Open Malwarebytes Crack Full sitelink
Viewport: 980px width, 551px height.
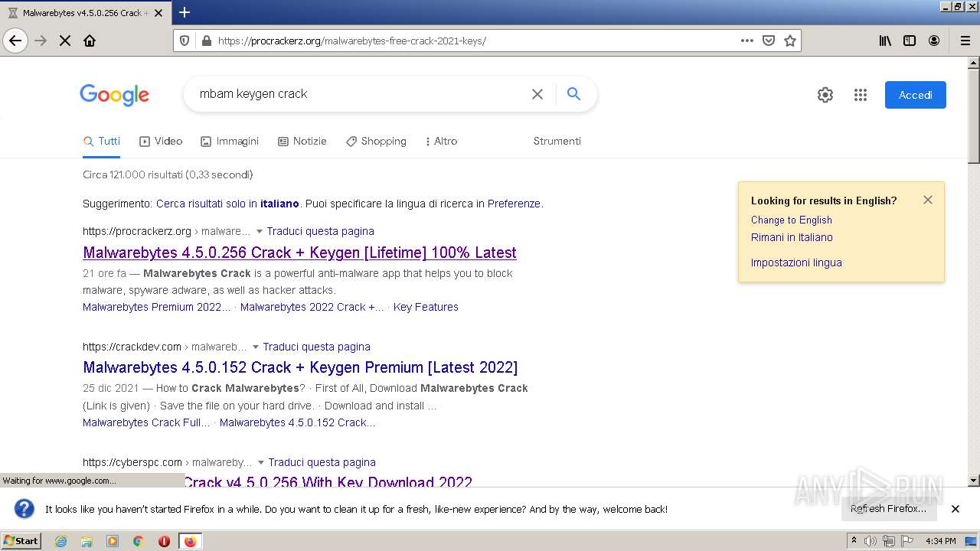click(x=146, y=422)
